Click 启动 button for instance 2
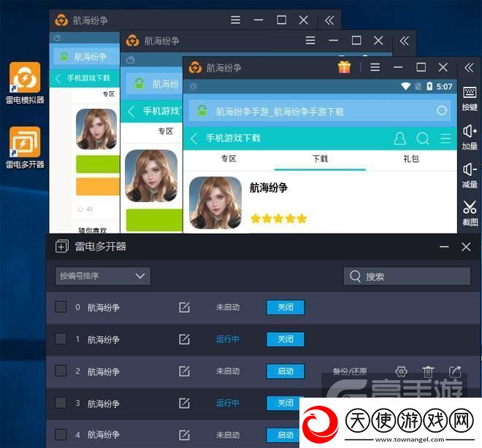 tap(286, 371)
